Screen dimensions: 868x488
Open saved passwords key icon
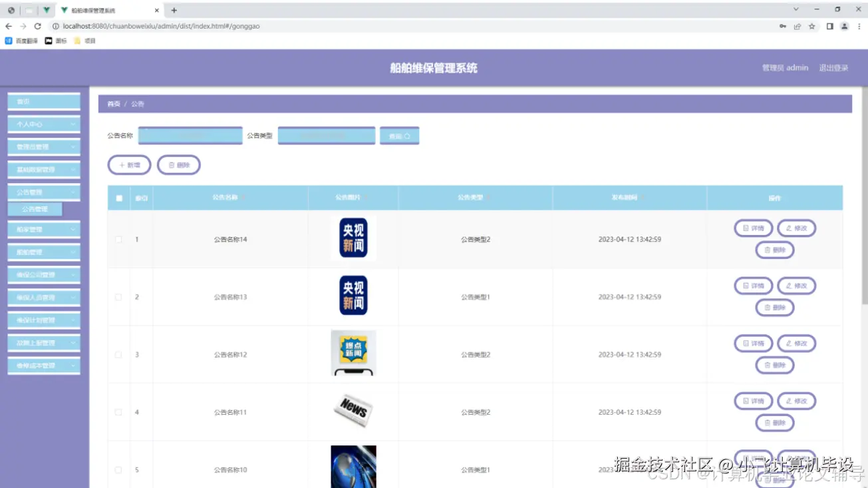783,26
